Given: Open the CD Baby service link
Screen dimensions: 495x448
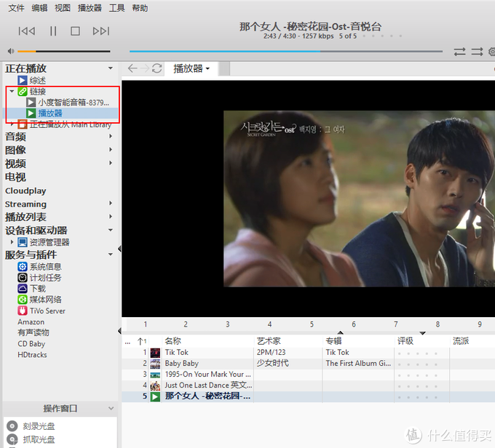Looking at the screenshot, I should (31, 343).
